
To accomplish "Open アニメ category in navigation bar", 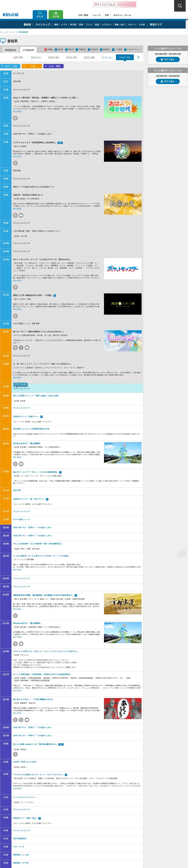I will tap(89, 25).
